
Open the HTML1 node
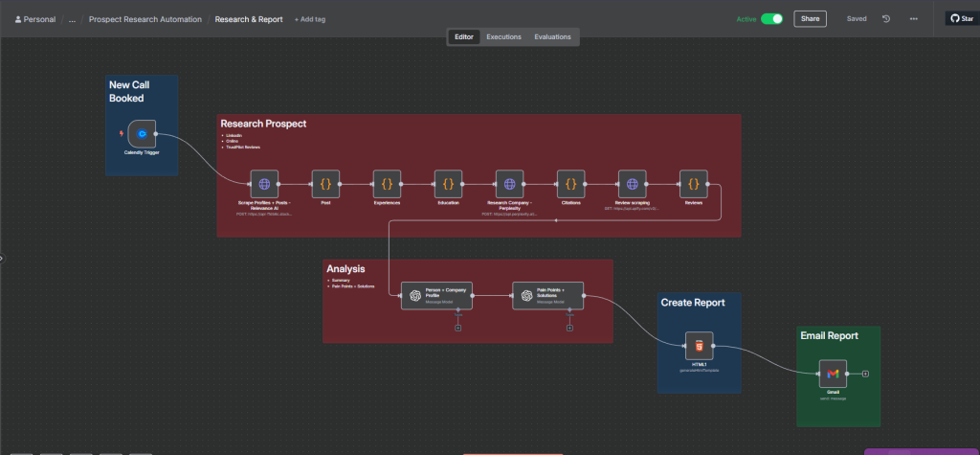click(699, 346)
